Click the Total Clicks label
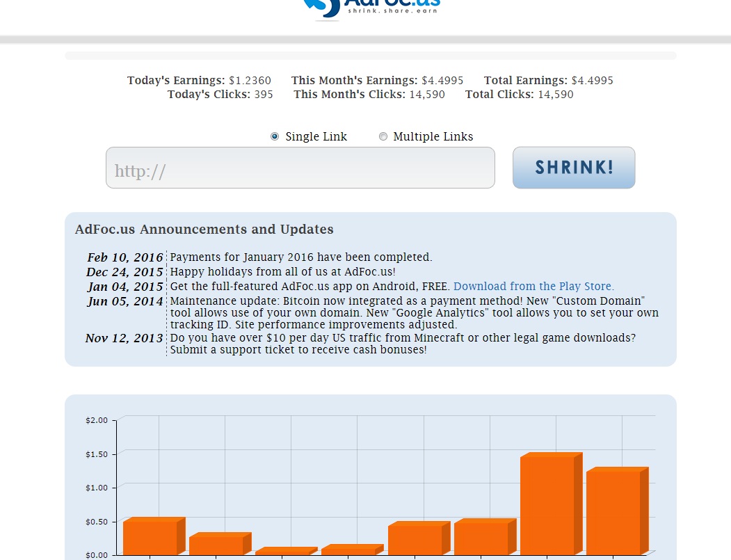 [x=499, y=95]
